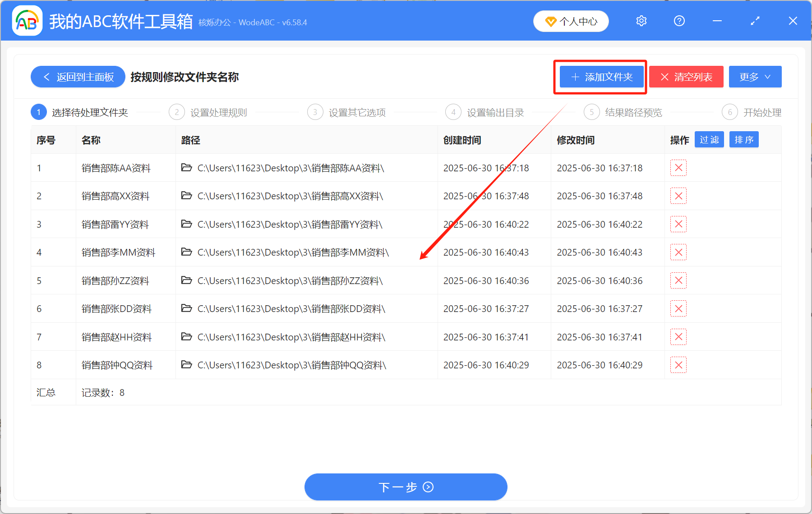Select step 设置输出目录
This screenshot has height=514, width=812.
(x=495, y=112)
